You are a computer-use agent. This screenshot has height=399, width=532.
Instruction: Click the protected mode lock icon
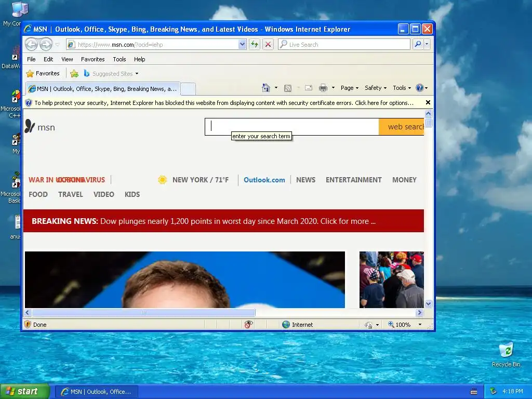pos(368,325)
